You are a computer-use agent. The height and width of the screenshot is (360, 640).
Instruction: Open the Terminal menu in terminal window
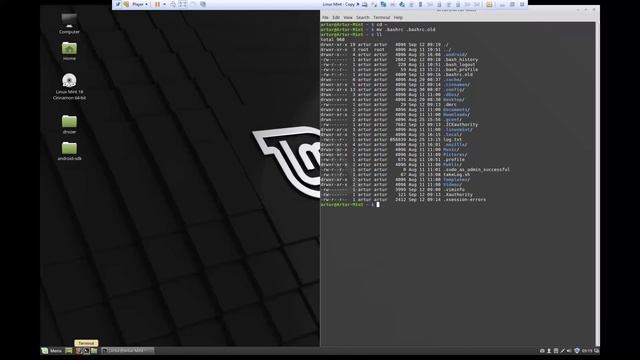(382, 18)
